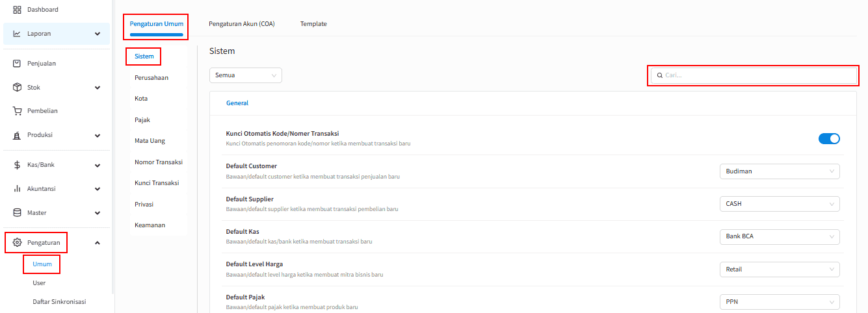Toggle Kunci Otomatis Kode/Nomer Transaksi switch
This screenshot has height=313, width=868.
[829, 138]
